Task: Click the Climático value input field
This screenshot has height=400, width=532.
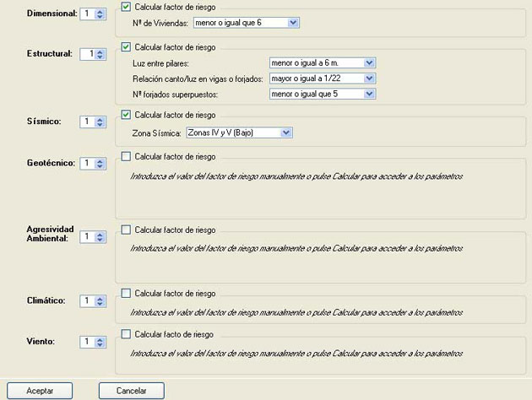Action: click(88, 300)
